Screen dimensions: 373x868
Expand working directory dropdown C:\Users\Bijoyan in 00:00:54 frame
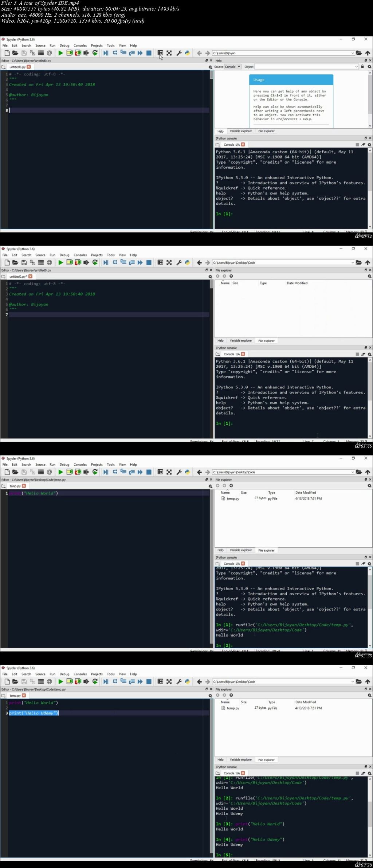pyautogui.click(x=353, y=53)
